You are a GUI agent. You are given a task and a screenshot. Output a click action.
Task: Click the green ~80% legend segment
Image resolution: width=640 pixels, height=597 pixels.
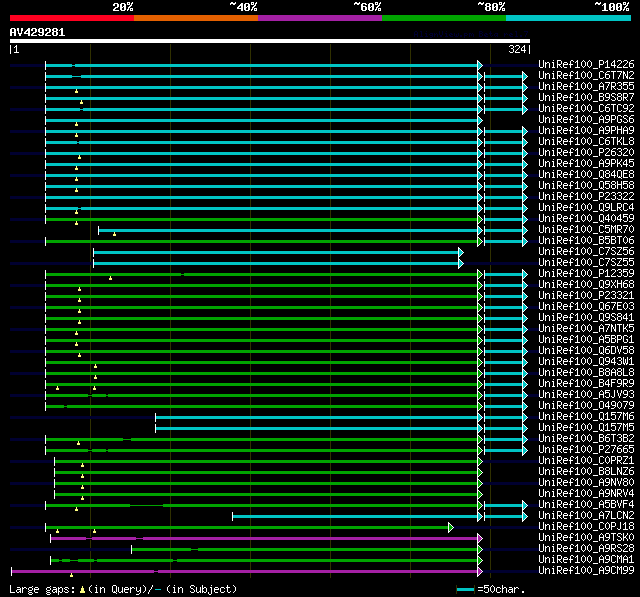443,18
